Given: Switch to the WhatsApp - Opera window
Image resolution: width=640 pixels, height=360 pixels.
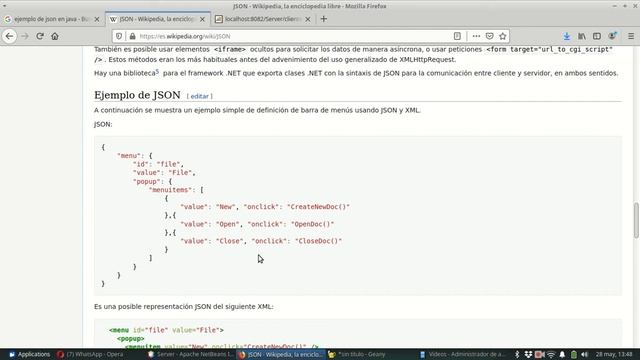Looking at the screenshot, I should (x=91, y=354).
